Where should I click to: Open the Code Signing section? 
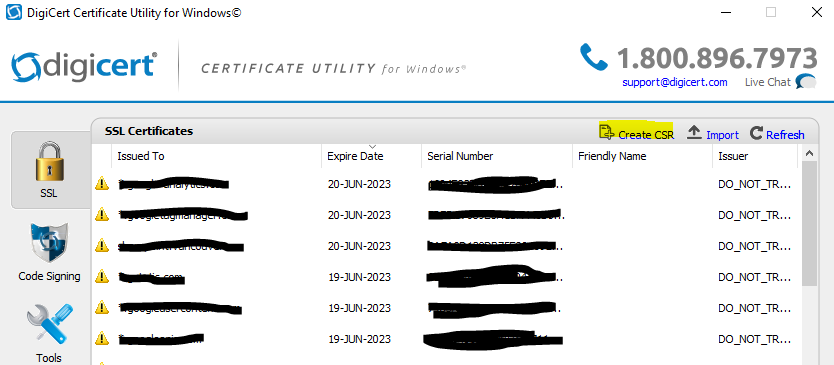[x=49, y=252]
